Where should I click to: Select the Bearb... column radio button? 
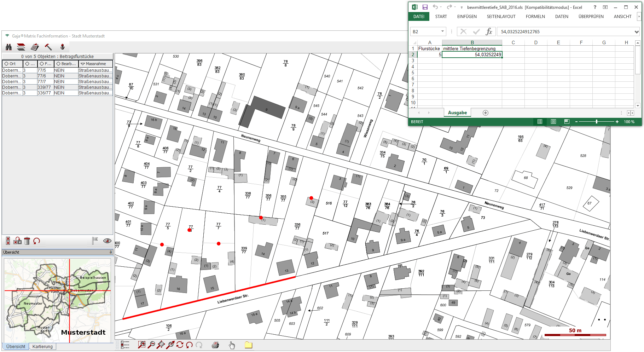pyautogui.click(x=58, y=64)
